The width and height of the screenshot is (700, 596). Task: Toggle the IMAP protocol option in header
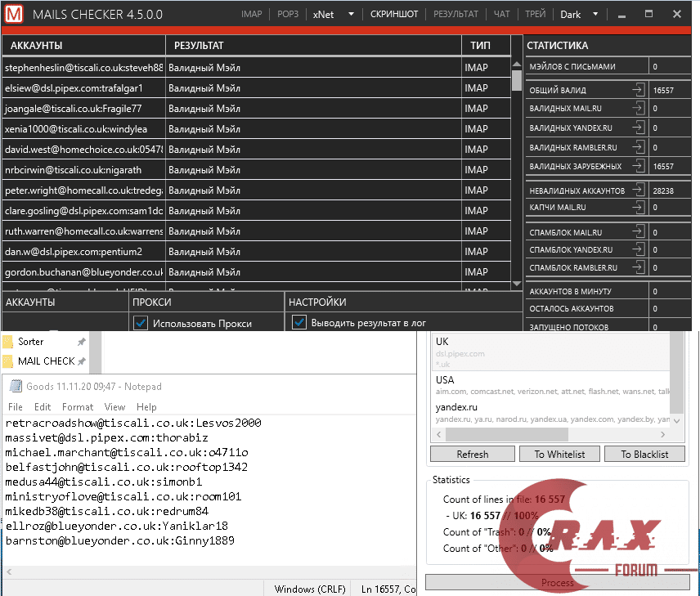[252, 15]
